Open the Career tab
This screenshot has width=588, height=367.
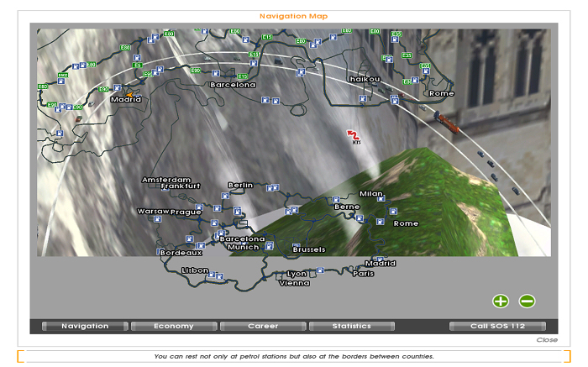[x=263, y=326]
